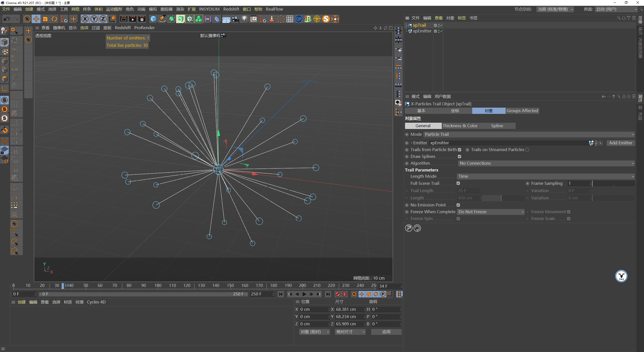This screenshot has height=352, width=644.
Task: Open the INSYDIUM menu
Action: [x=209, y=9]
